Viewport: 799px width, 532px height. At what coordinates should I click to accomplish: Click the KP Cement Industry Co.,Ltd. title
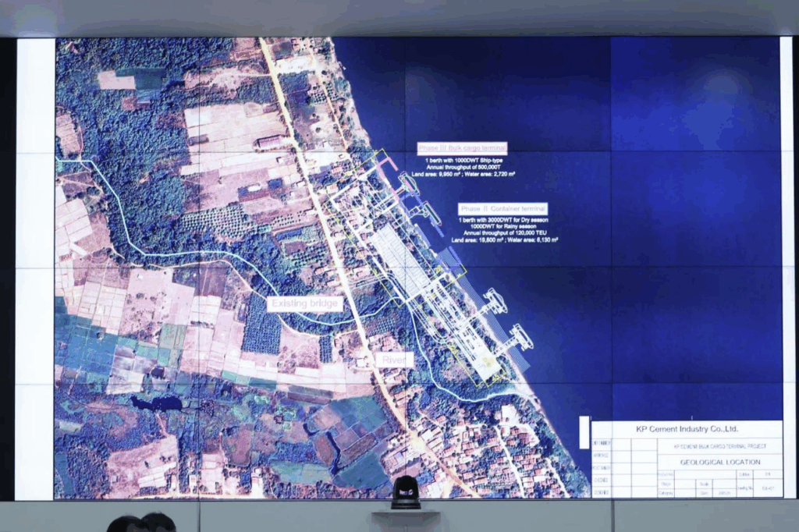[x=686, y=429]
